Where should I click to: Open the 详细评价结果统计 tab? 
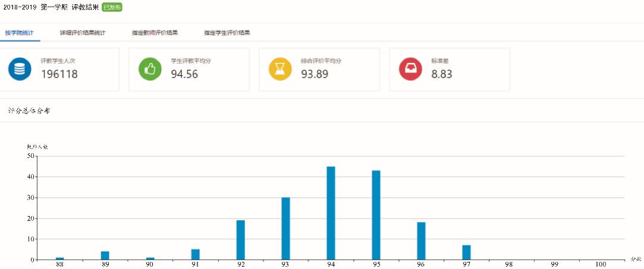tap(83, 33)
